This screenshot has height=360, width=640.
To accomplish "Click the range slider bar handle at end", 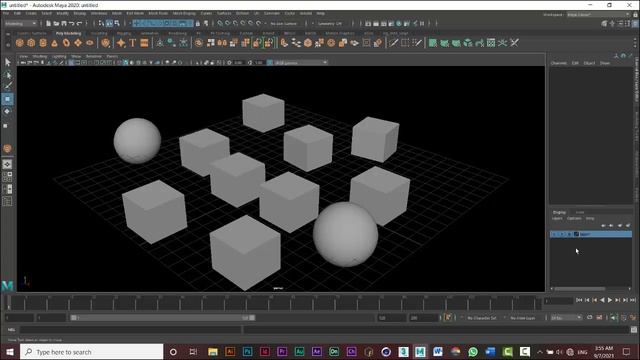I will pos(252,318).
